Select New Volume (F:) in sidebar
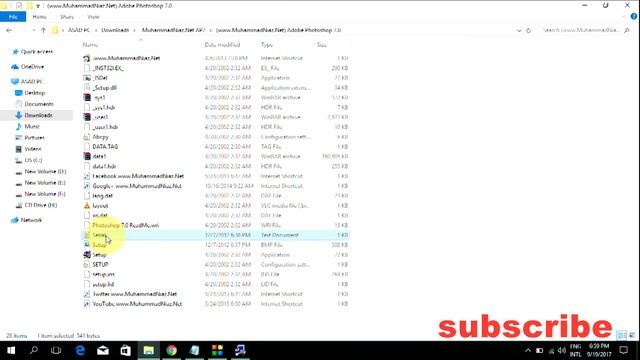Image resolution: width=640 pixels, height=360 pixels. pos(45,194)
